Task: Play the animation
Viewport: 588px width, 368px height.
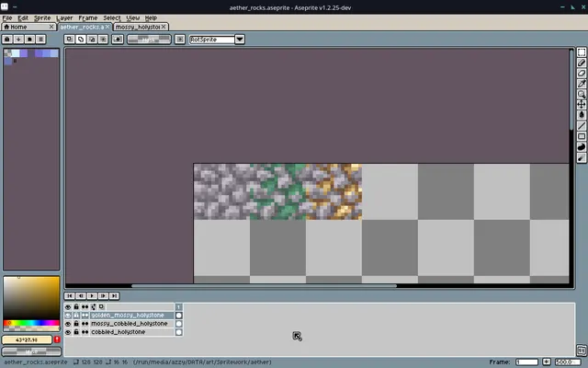Action: (x=92, y=296)
